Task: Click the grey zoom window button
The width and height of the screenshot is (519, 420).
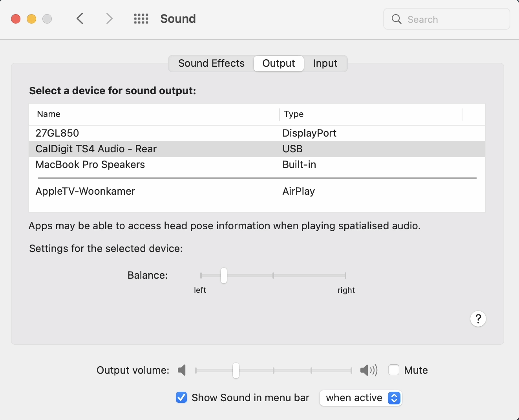Action: point(47,19)
